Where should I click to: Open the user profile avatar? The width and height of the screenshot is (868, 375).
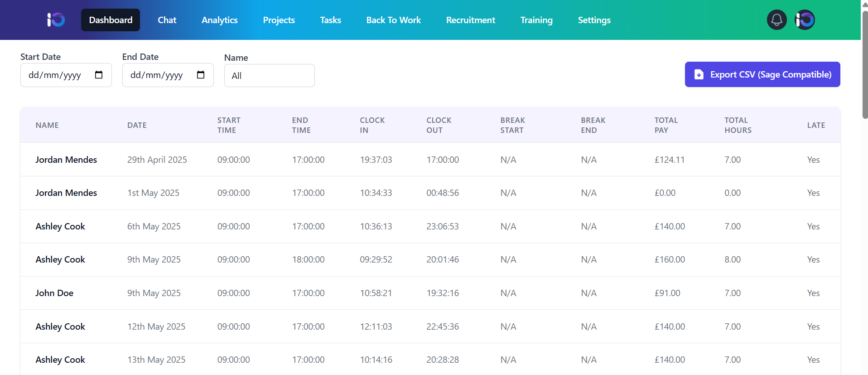[805, 20]
